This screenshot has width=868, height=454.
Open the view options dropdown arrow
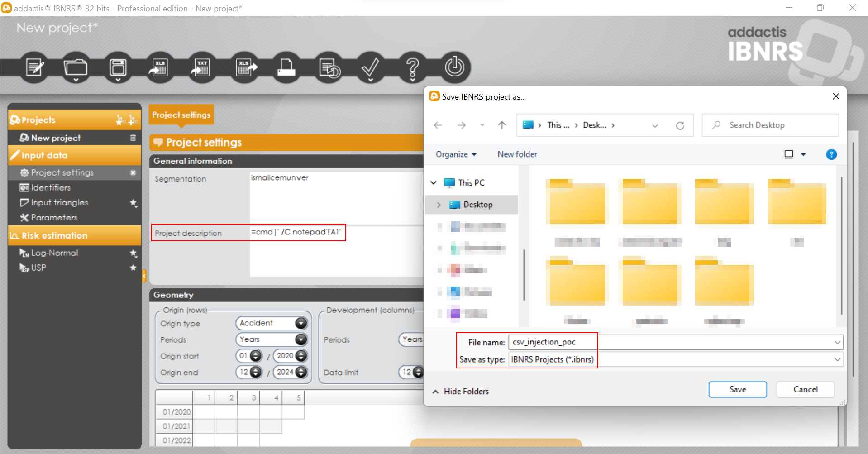pyautogui.click(x=803, y=154)
